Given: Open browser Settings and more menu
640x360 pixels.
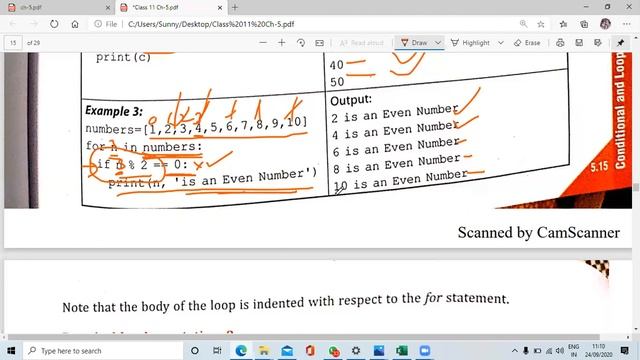Looking at the screenshot, I should (627, 24).
